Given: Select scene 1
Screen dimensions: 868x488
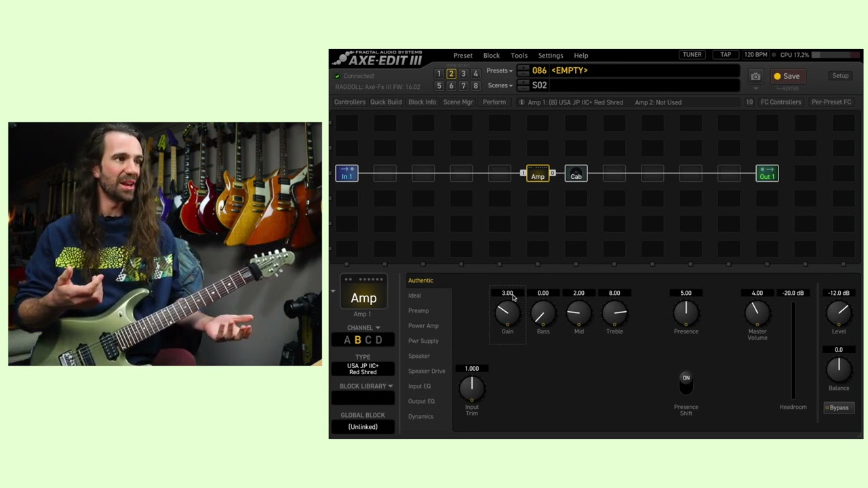Looking at the screenshot, I should click(x=439, y=73).
